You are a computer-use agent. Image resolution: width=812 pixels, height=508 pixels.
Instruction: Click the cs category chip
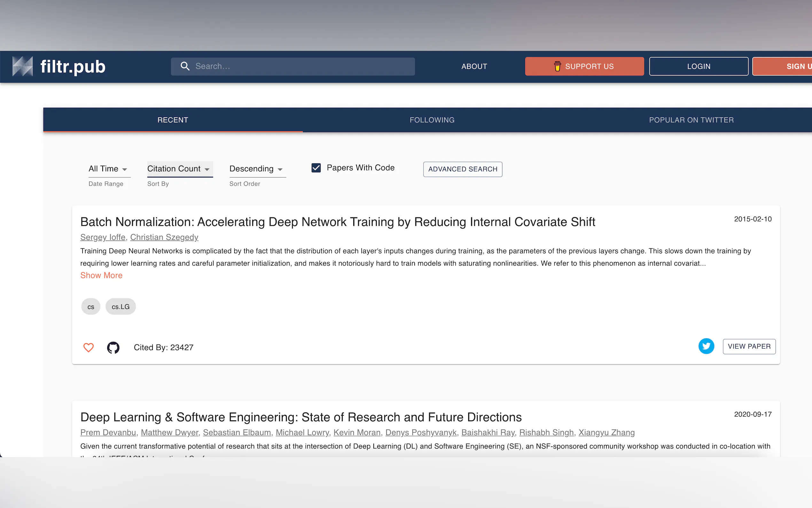pyautogui.click(x=91, y=306)
